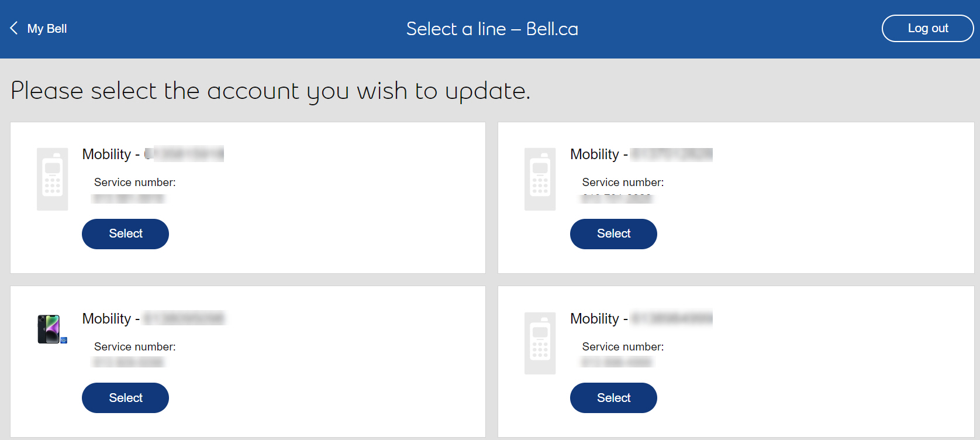This screenshot has width=980, height=440.
Task: Click the phone icon in bottom-right card
Action: pos(540,343)
